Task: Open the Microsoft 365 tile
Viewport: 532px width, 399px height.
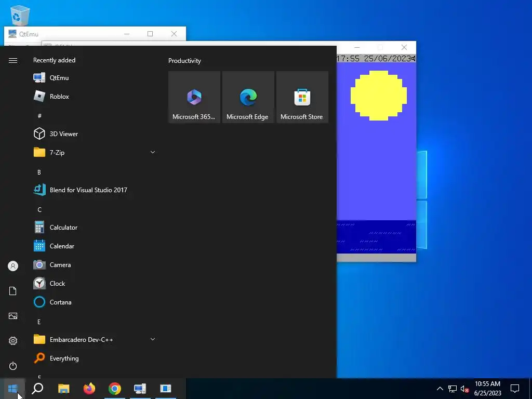Action: (x=194, y=97)
